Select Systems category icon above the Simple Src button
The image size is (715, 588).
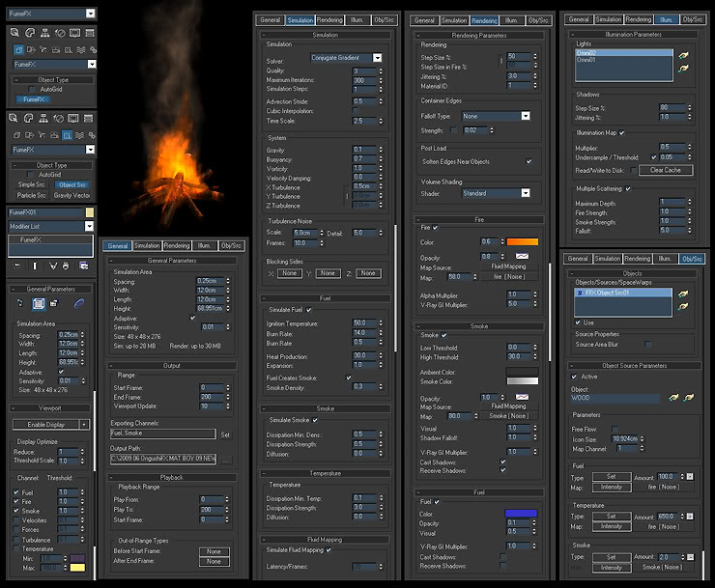(92, 135)
